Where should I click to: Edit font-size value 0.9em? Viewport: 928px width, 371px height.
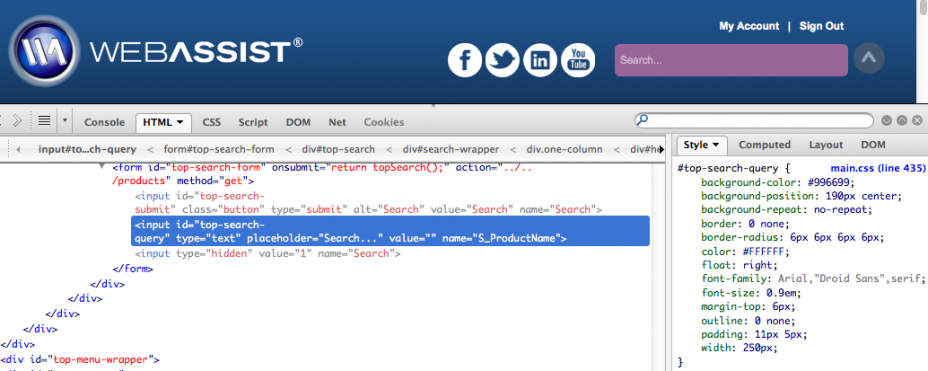[778, 293]
